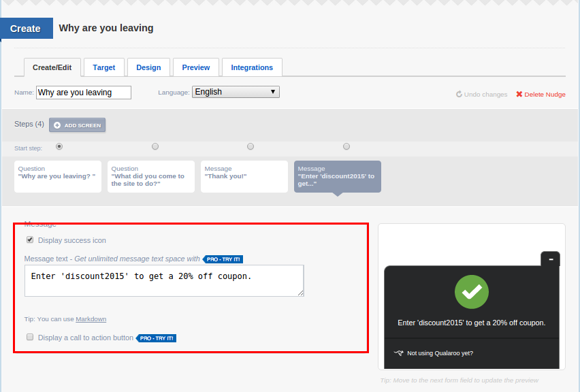Viewport: 580px width, 392px height.
Task: Click the 'Start step:' label
Action: (x=28, y=148)
